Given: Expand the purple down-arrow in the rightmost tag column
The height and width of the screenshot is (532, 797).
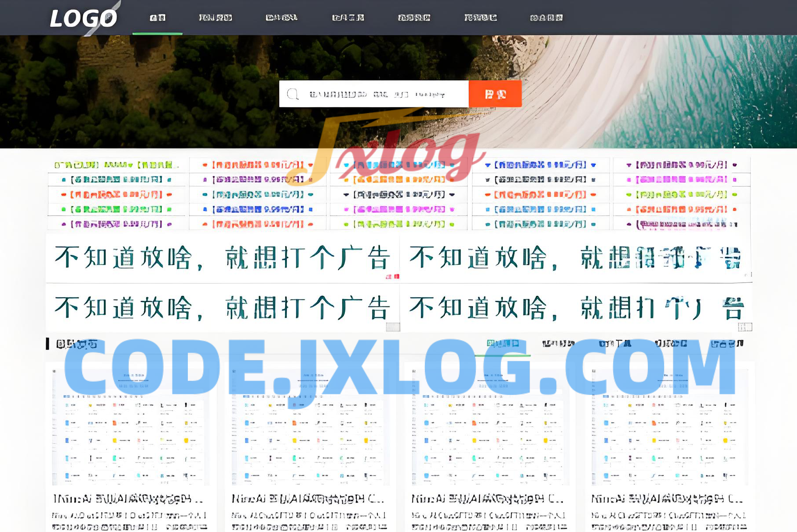Looking at the screenshot, I should click(x=629, y=165).
